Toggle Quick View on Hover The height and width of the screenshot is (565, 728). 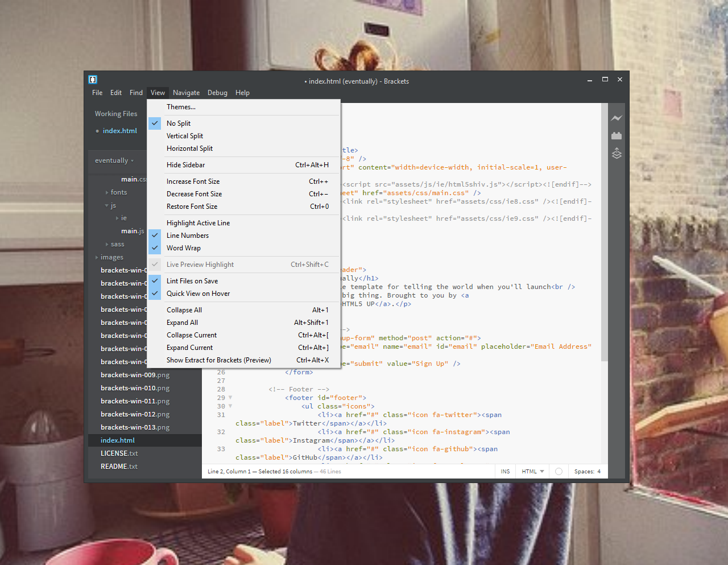243,294
